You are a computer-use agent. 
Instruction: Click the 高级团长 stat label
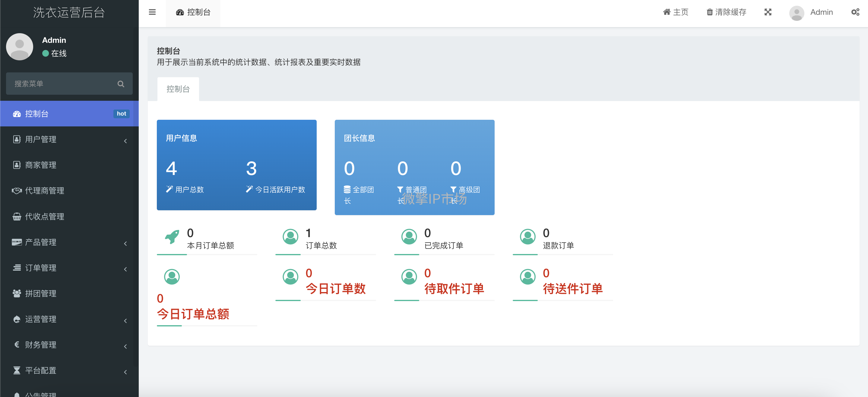coord(465,195)
